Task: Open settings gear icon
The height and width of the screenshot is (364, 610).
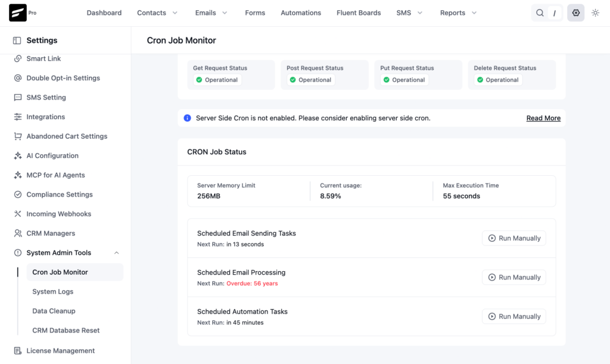Action: 576,13
